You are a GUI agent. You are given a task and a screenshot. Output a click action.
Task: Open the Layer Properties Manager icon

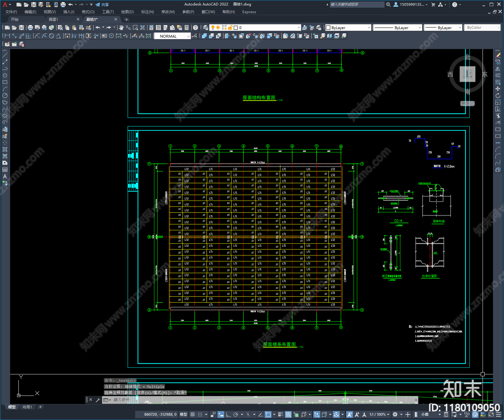pyautogui.click(x=205, y=28)
